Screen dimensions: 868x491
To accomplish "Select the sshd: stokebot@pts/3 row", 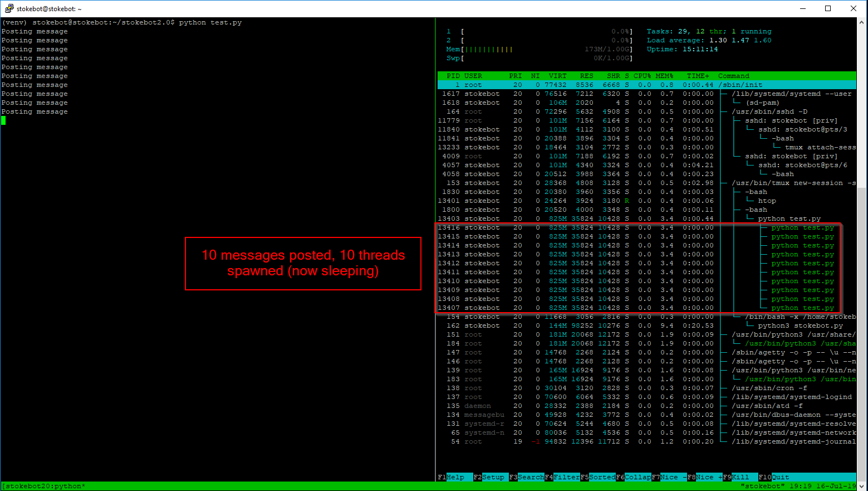I will click(647, 129).
